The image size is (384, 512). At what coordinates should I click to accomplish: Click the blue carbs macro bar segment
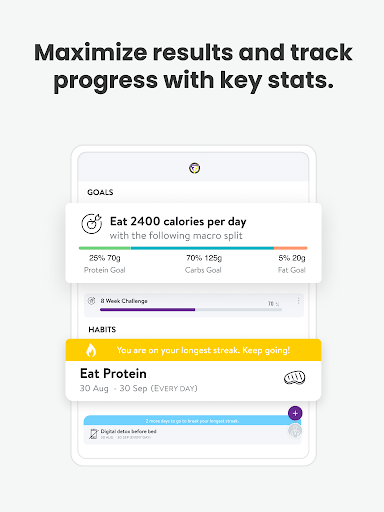[x=202, y=248]
